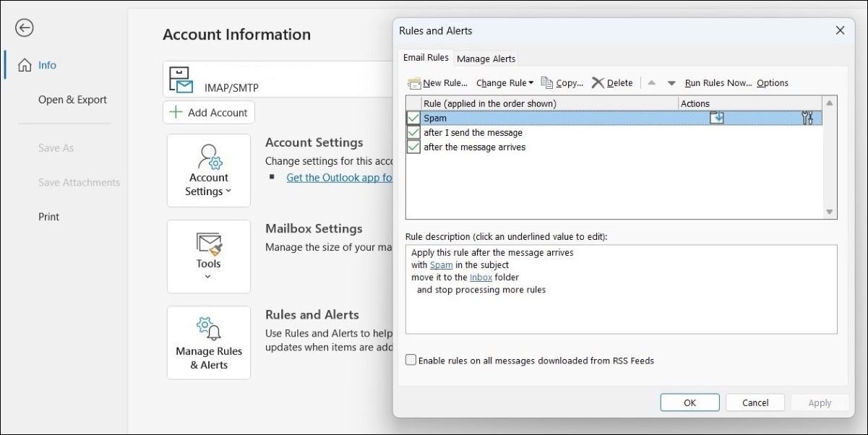
Task: Click the rules list scrollbar down arrow
Action: 828,212
